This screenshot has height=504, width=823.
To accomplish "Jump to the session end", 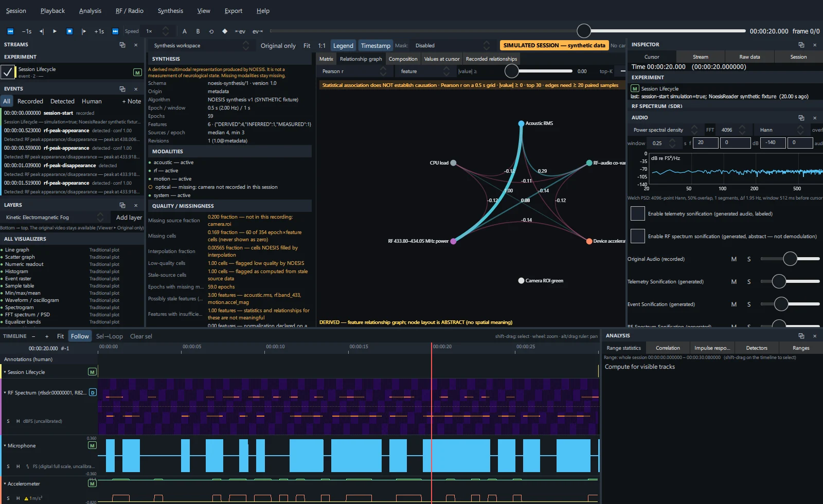I will (115, 31).
